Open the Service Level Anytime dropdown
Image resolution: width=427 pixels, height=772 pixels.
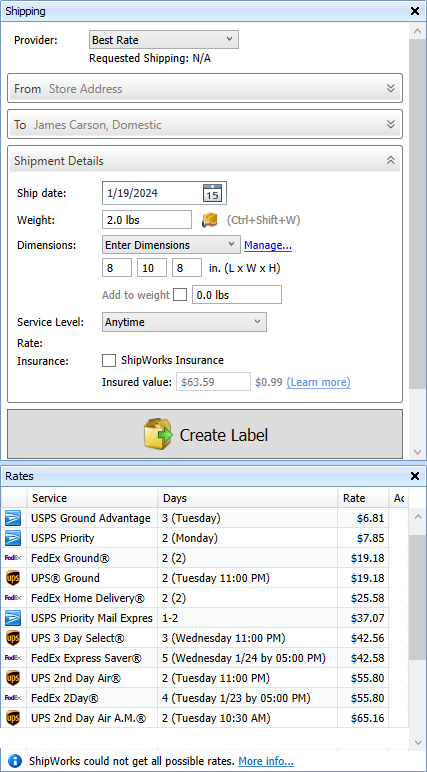[184, 322]
